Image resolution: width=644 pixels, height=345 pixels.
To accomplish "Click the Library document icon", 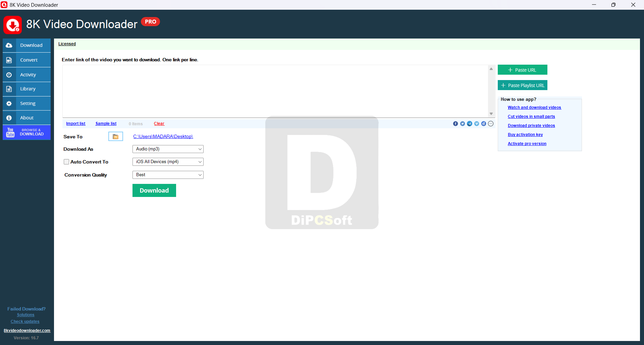I will [9, 89].
